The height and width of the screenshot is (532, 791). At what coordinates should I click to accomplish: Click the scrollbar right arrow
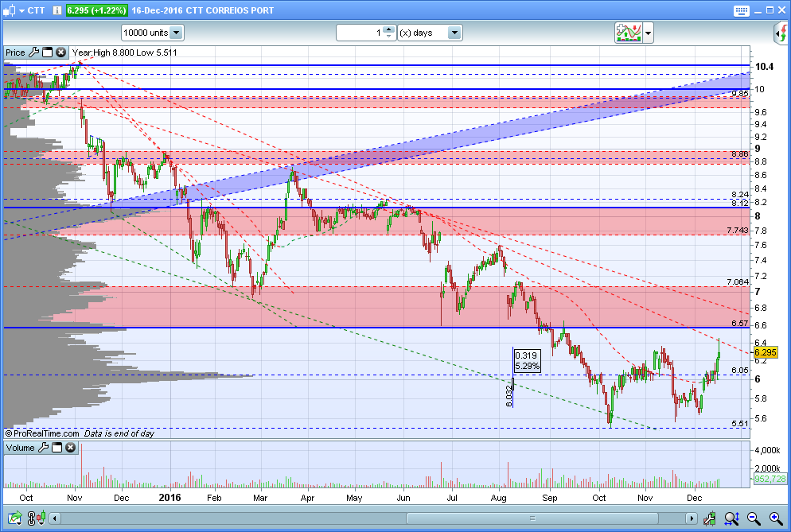click(x=691, y=518)
